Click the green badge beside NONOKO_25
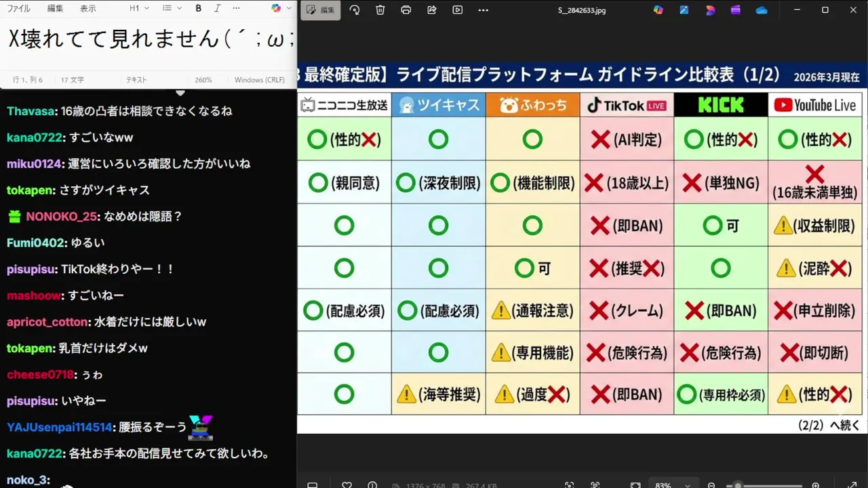The width and height of the screenshot is (868, 488). pos(14,217)
